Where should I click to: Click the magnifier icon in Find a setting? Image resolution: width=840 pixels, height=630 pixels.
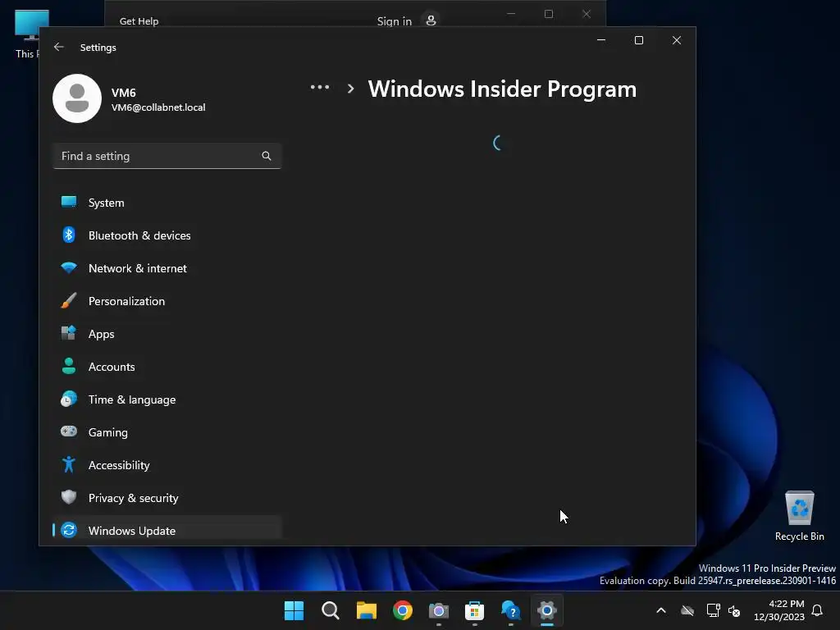point(267,156)
